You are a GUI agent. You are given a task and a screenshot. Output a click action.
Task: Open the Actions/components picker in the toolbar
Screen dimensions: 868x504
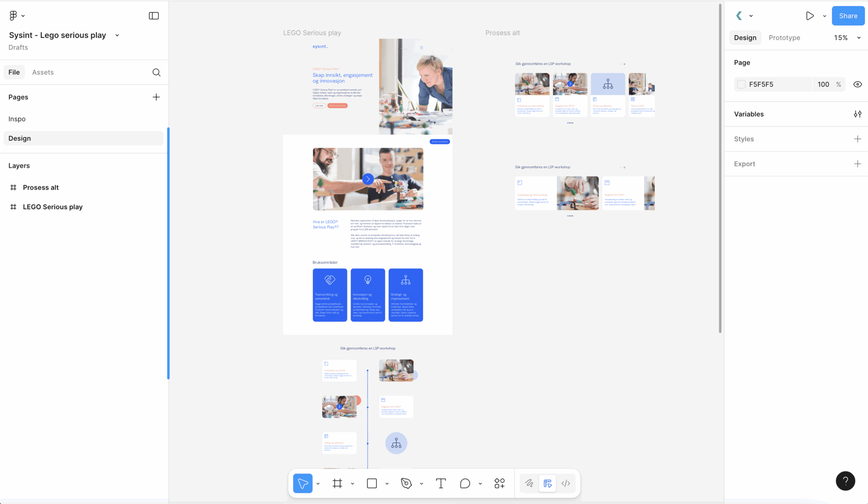499,483
